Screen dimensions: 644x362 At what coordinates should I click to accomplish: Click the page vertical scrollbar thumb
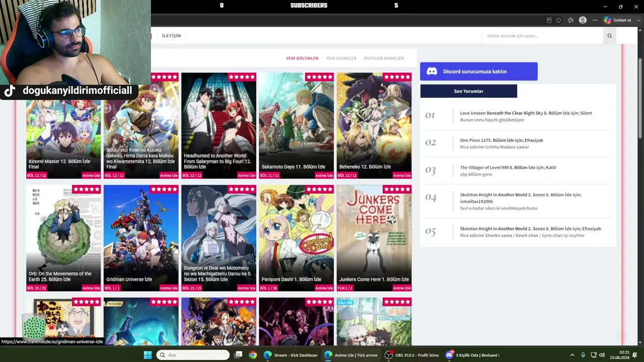point(640,98)
